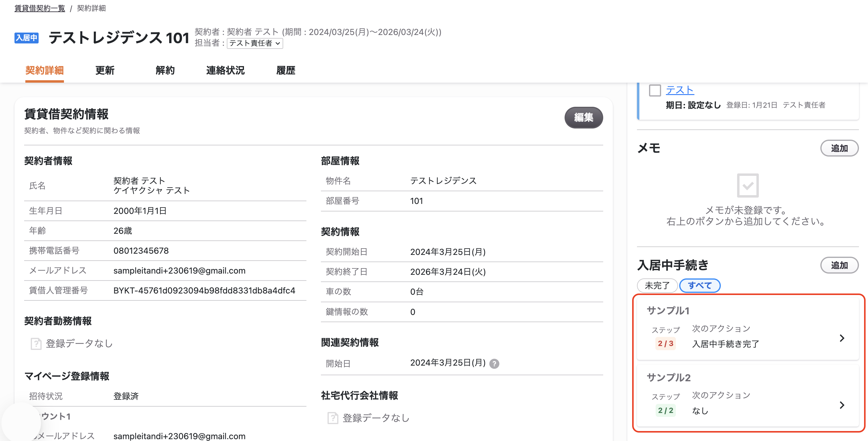Click the 期日: 設定なし task deadline text
Image resolution: width=868 pixels, height=441 pixels.
693,105
